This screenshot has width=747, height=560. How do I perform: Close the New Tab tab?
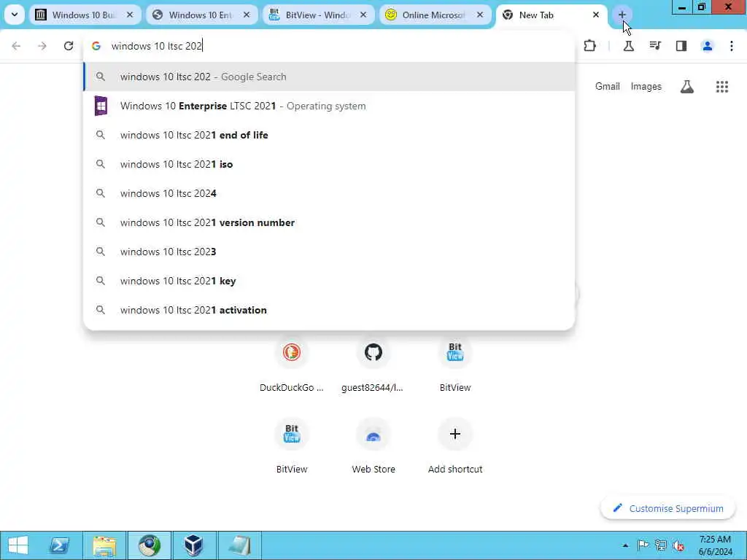click(x=595, y=15)
